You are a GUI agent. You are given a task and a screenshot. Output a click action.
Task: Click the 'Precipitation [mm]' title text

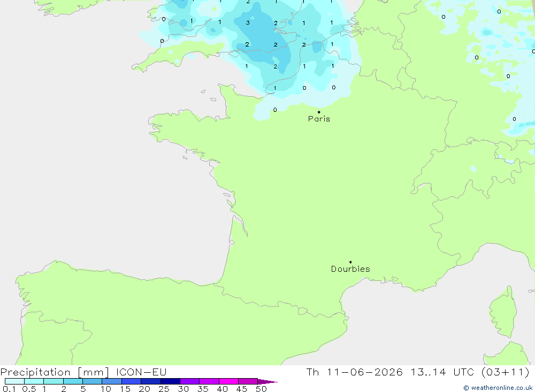click(x=55, y=372)
